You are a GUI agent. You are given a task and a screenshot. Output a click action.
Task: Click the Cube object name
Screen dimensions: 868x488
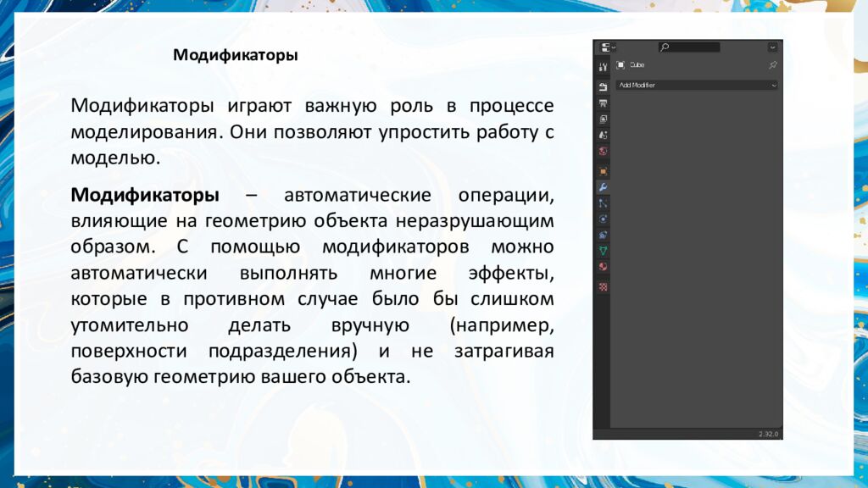[x=637, y=65]
